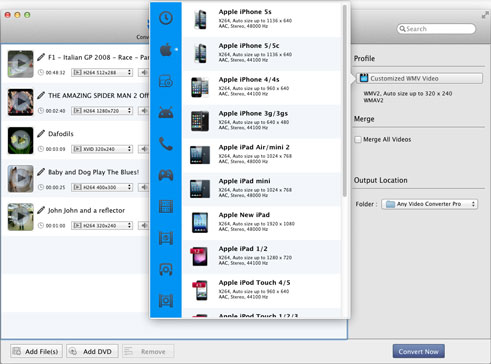Image resolution: width=491 pixels, height=364 pixels.
Task: Click the 00:01:00 duration text
Action: click(55, 226)
